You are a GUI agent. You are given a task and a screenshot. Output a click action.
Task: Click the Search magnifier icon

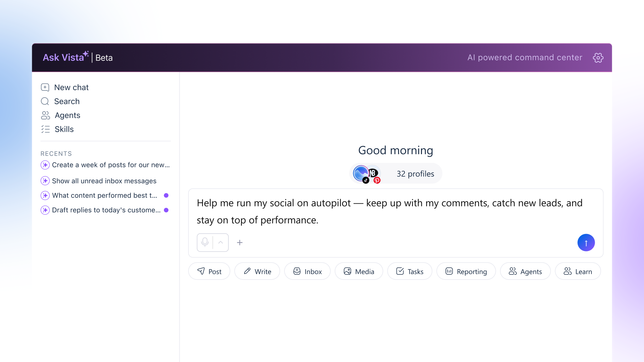45,101
